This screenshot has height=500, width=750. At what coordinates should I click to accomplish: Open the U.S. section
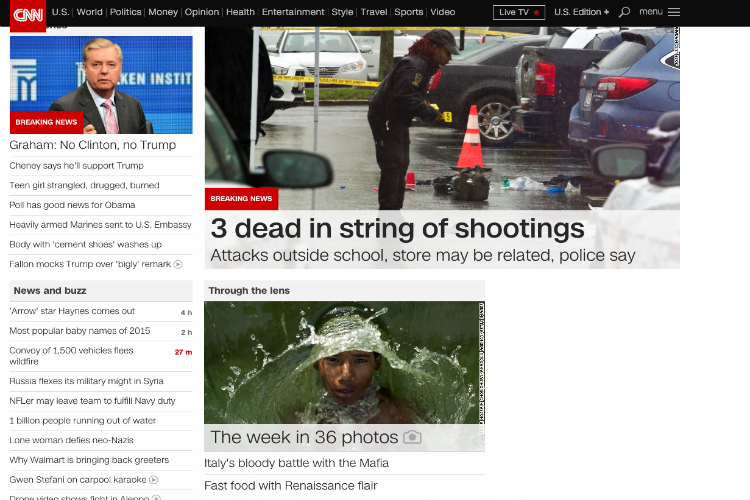[60, 12]
